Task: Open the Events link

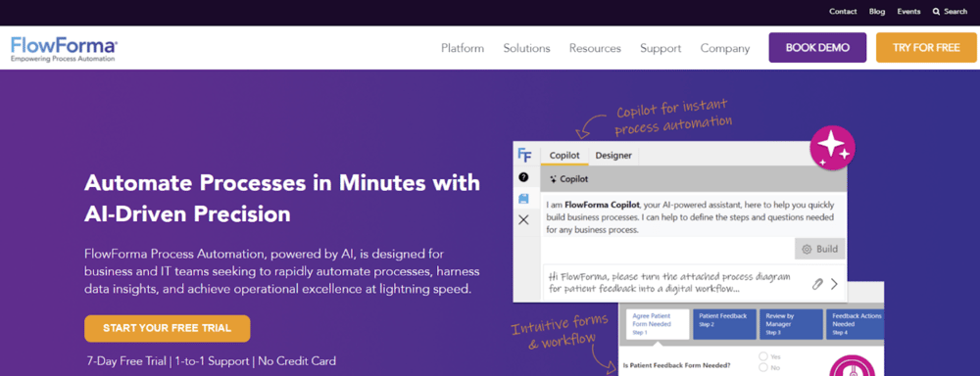Action: pos(908,11)
